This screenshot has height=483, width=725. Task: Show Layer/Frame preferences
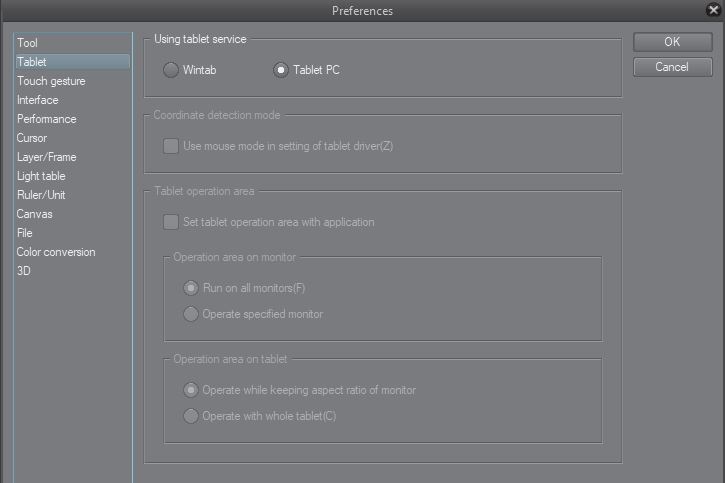pos(47,157)
